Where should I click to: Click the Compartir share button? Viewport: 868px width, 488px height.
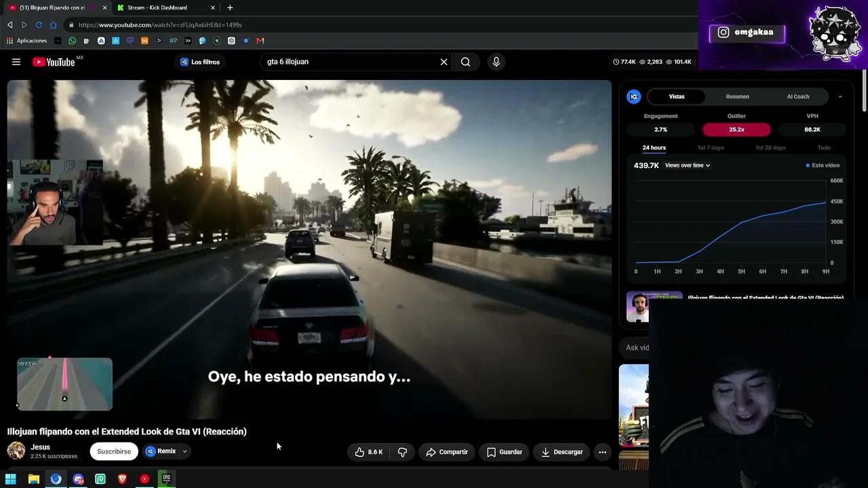[x=447, y=452]
